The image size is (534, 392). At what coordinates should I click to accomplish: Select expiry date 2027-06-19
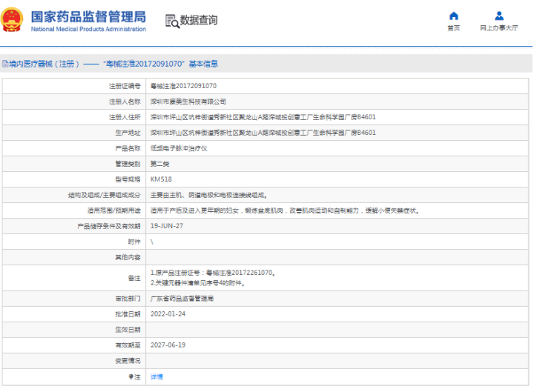pyautogui.click(x=168, y=345)
